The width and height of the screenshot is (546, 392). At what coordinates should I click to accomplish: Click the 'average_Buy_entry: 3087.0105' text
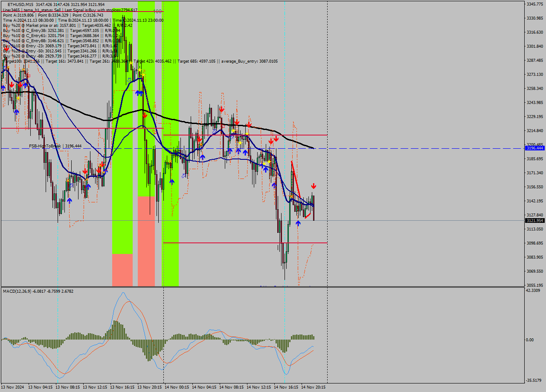[249, 61]
